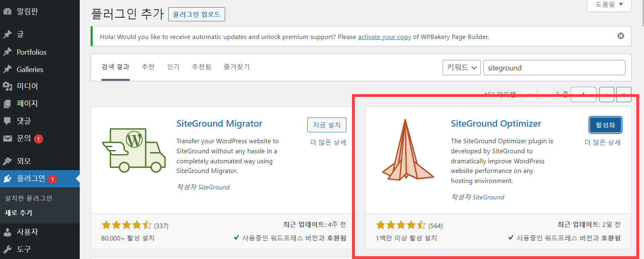The image size is (644, 259).
Task: Open 더 많은 상세 for SiteGround Optimizer
Action: click(603, 142)
